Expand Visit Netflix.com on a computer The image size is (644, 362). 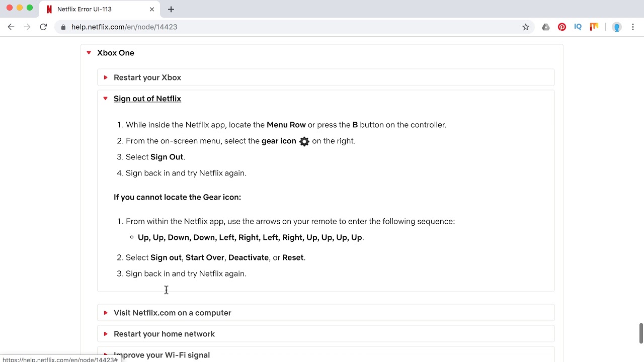(326, 313)
